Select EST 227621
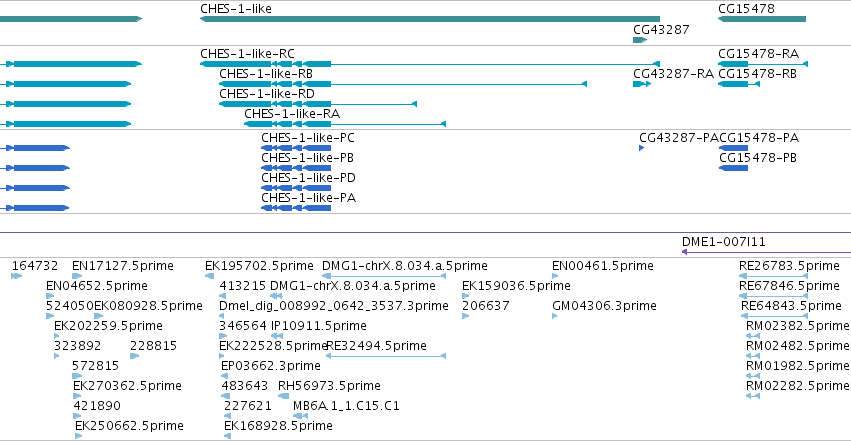This screenshot has height=441, width=851. tap(227, 417)
